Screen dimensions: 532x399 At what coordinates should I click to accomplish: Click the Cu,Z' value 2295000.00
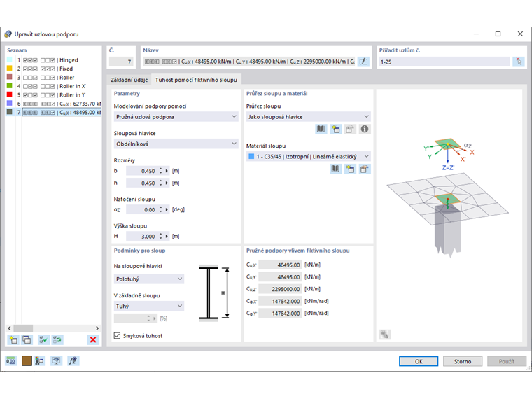coord(280,289)
